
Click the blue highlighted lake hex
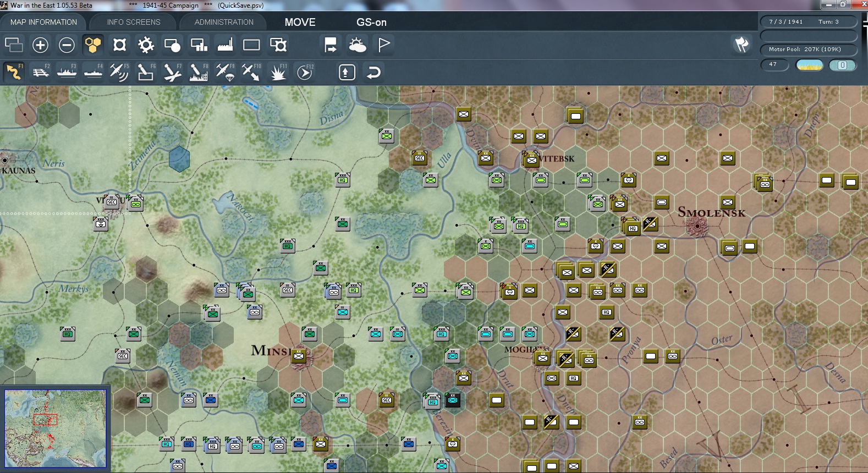tap(179, 159)
